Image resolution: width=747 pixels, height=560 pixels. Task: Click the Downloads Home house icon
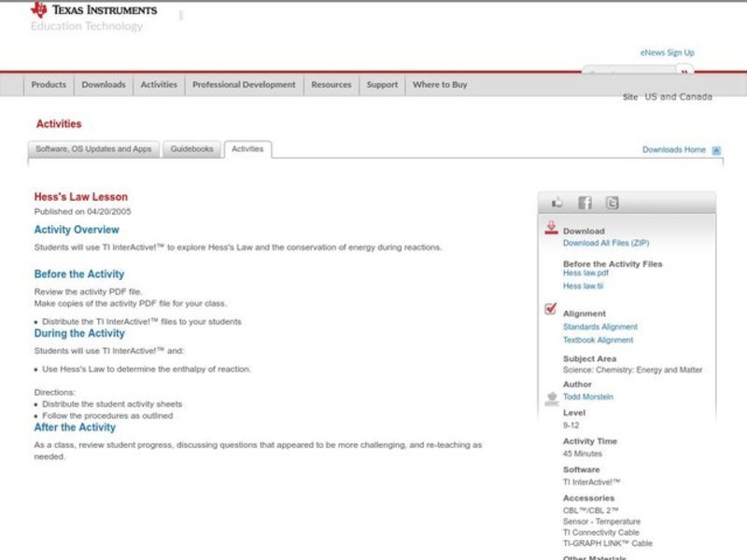click(x=716, y=150)
